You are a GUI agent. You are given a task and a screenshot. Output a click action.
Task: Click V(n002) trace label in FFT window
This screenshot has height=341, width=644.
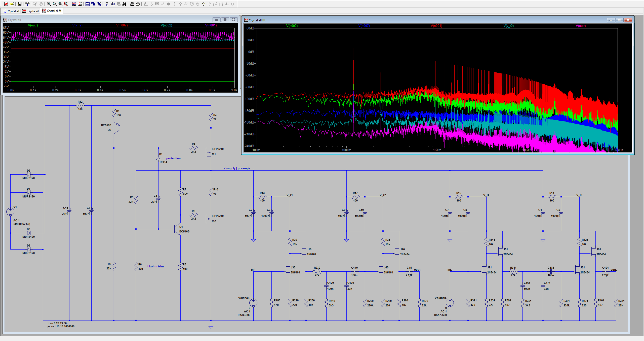(292, 26)
